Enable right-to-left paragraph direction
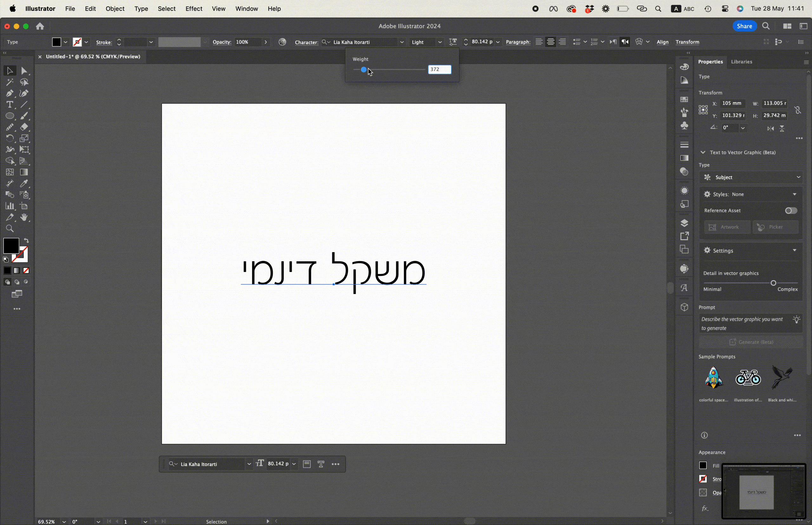Screen dimensions: 812x525 (x=625, y=42)
